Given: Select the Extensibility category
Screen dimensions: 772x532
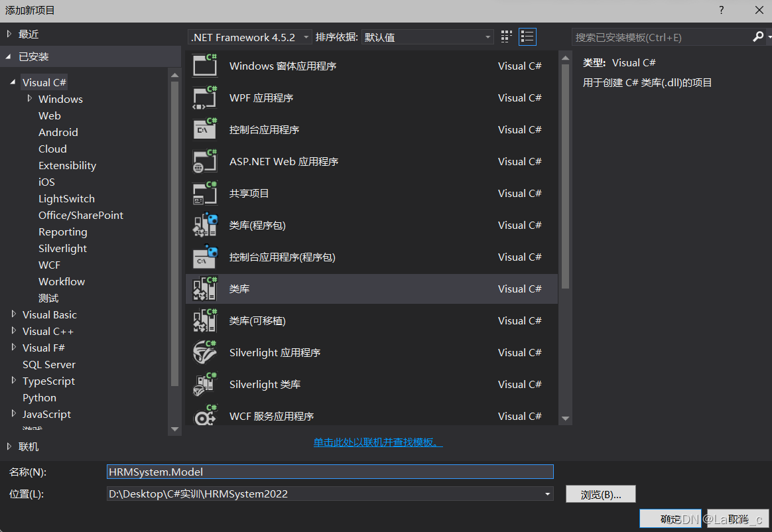Looking at the screenshot, I should [x=68, y=166].
